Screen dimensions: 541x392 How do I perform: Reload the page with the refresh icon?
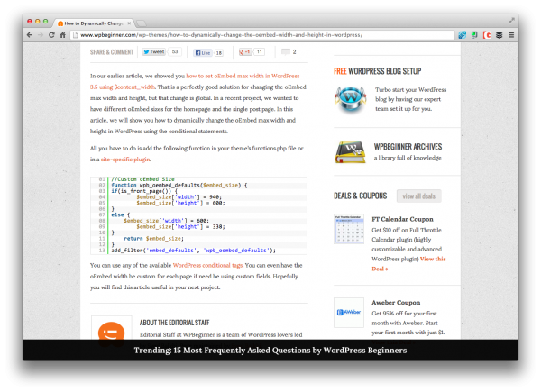point(51,35)
